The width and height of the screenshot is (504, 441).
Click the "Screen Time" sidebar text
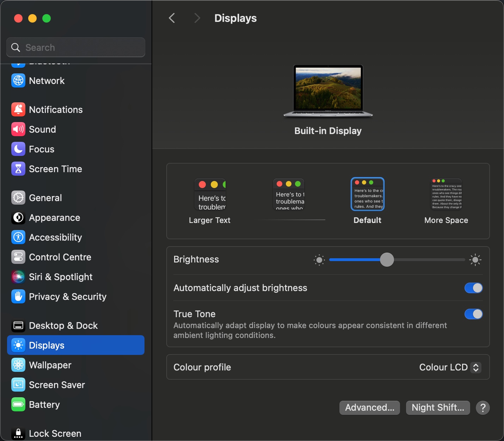coord(56,169)
